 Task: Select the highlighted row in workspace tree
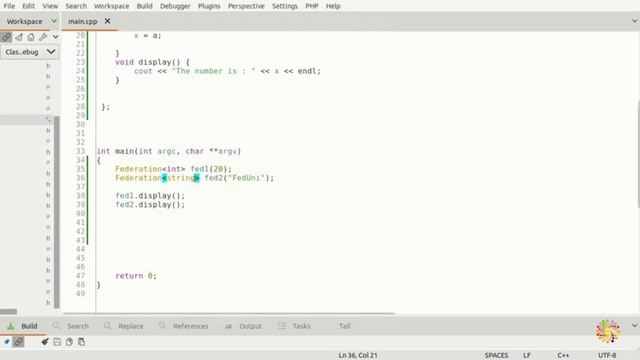27,120
